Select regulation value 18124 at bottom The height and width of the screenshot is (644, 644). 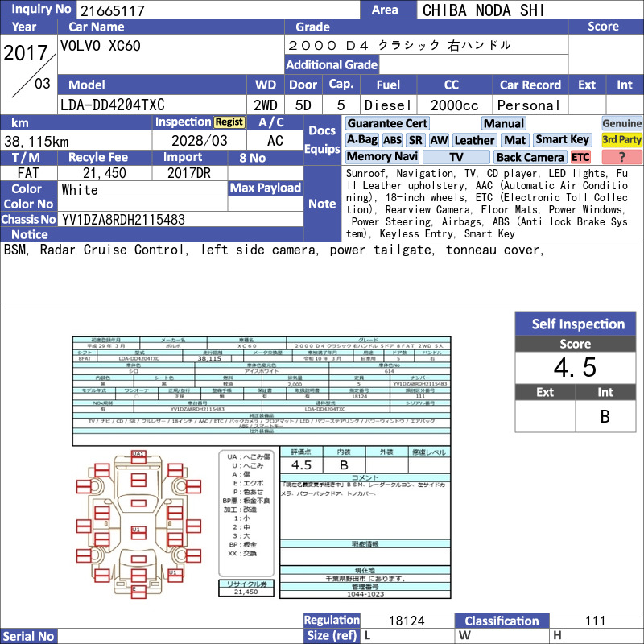407,621
